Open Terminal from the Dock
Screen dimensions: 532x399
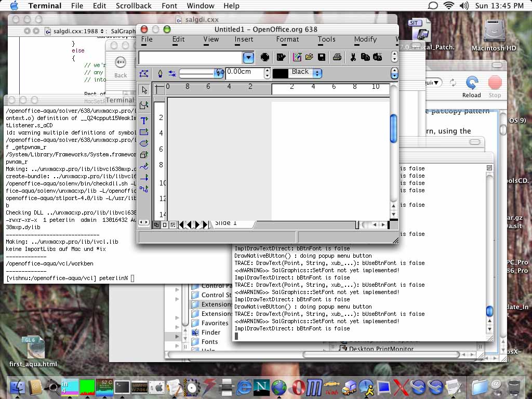click(x=122, y=387)
